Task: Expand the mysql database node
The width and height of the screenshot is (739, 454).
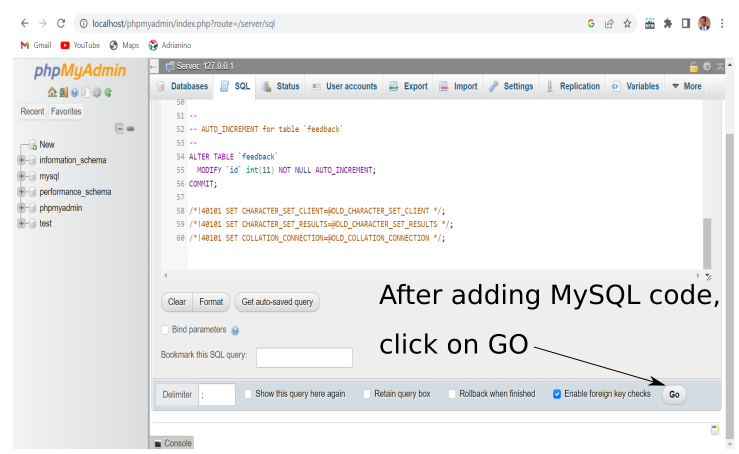Action: click(21, 176)
